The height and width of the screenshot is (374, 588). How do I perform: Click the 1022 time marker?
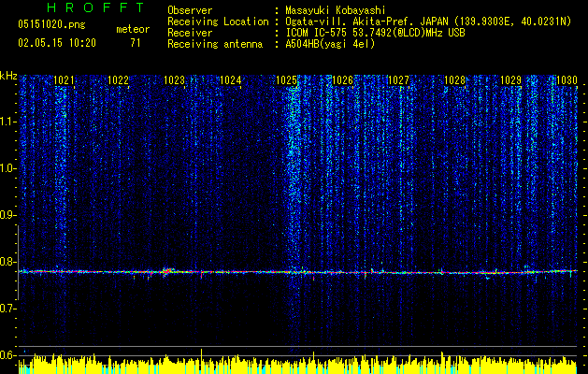118,80
